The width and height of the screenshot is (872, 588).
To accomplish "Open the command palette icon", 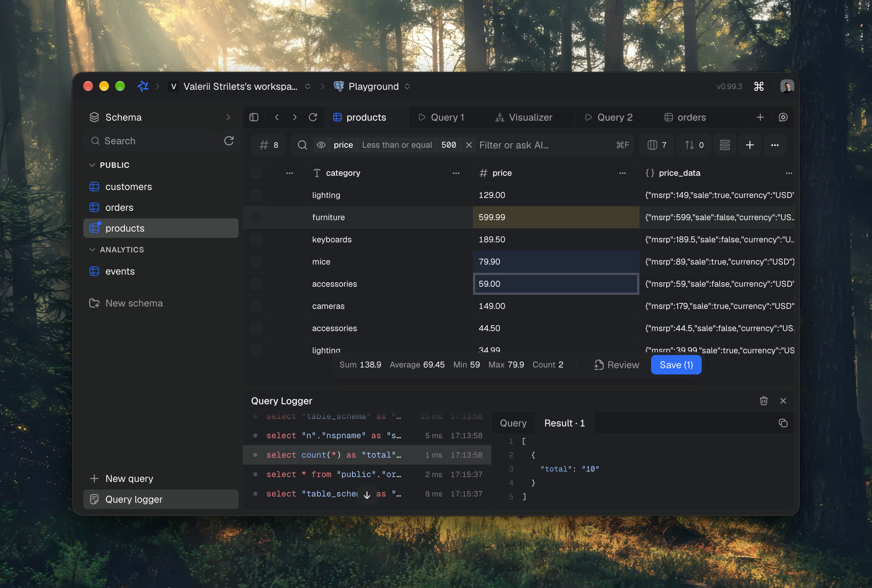I will coord(759,87).
